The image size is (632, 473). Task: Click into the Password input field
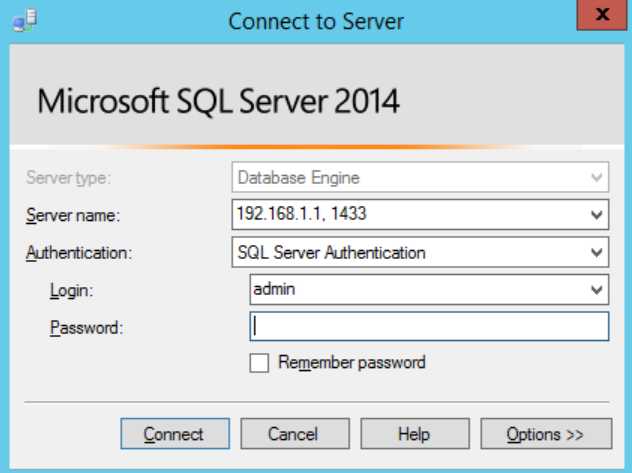pos(428,327)
